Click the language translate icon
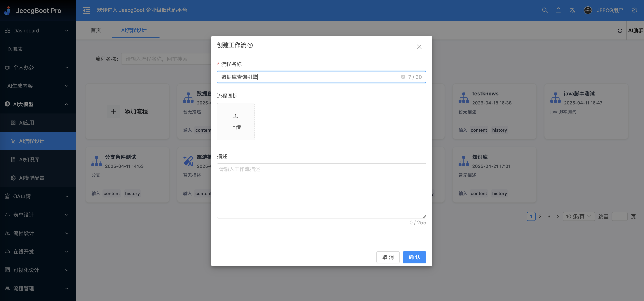 tap(572, 10)
